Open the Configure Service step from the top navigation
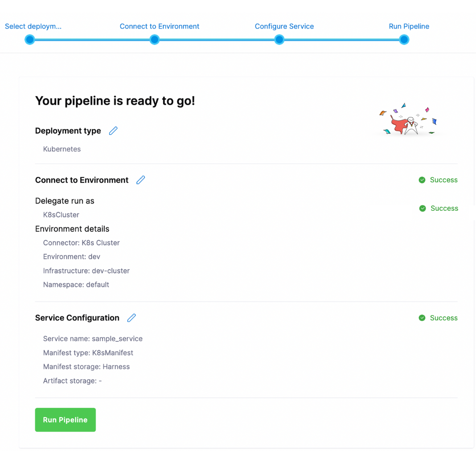This screenshot has height=451, width=476. 284,26
